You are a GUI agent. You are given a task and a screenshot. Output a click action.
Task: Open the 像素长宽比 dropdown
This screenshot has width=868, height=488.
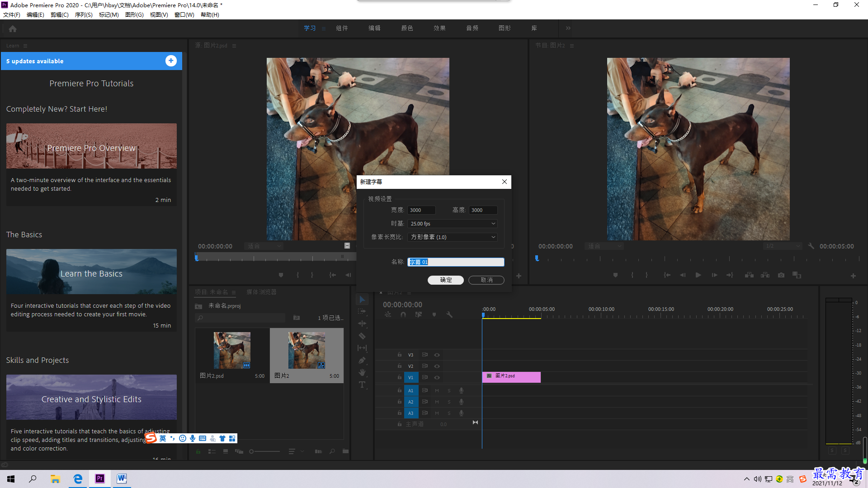(x=453, y=237)
